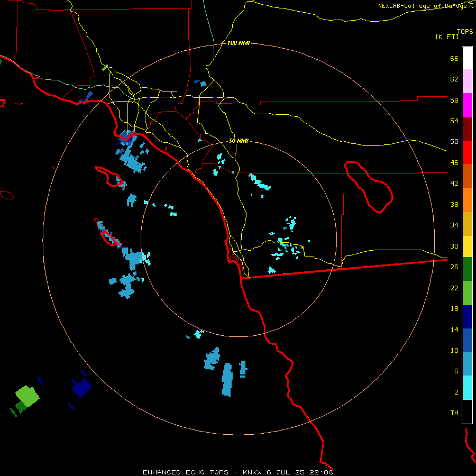Click the large light green echo blob

pyautogui.click(x=28, y=396)
